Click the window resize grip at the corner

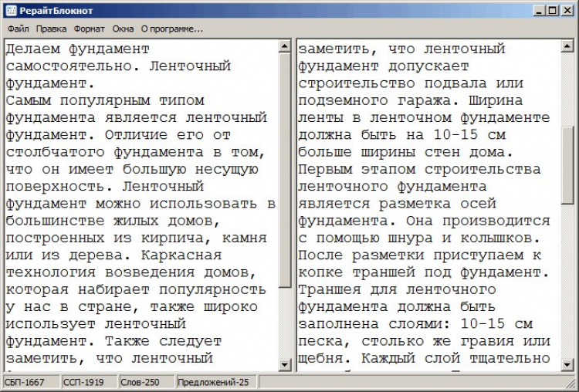click(x=571, y=384)
